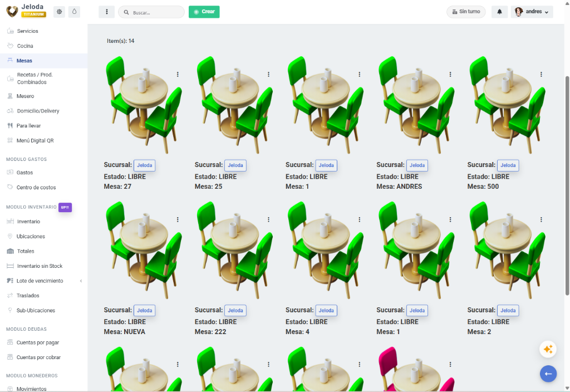The height and width of the screenshot is (392, 570).
Task: Click the page vertical scrollbar
Action: click(x=567, y=185)
